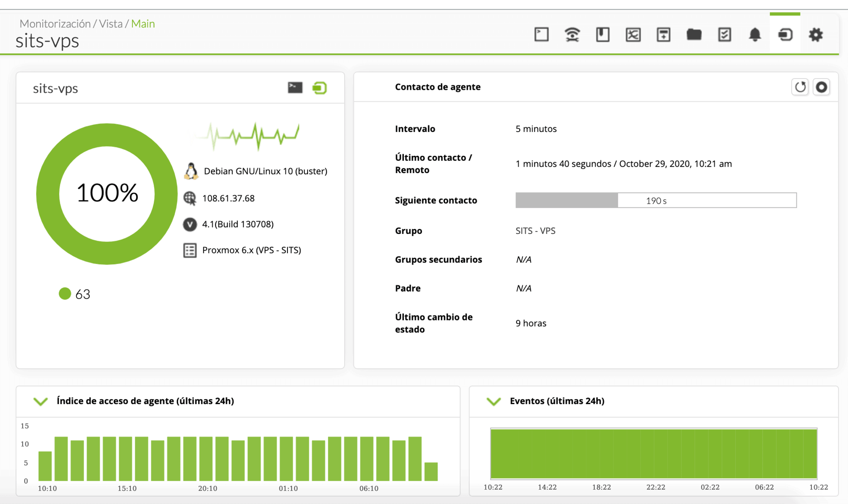Collapse Índice de acceso de agente section
The image size is (848, 504).
[41, 401]
